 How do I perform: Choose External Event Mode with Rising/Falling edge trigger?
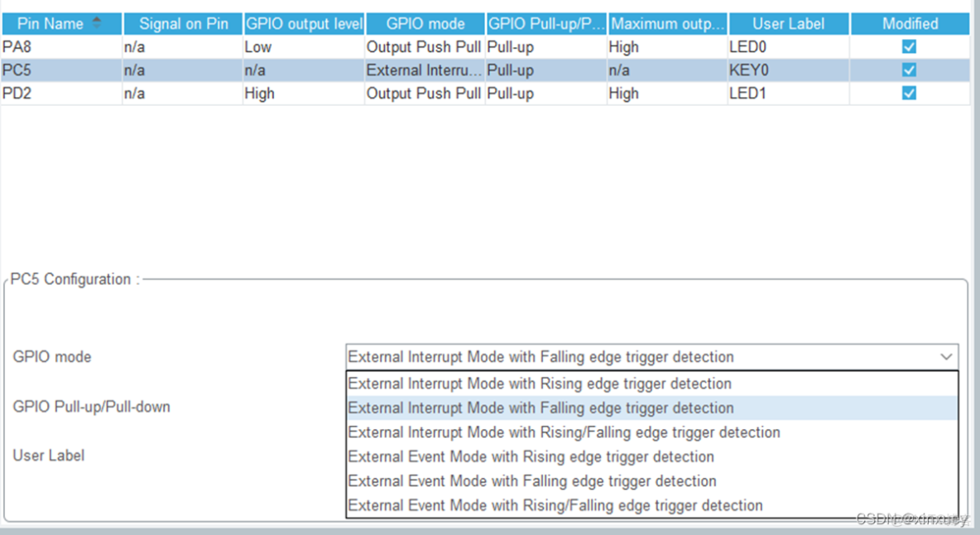(x=652, y=506)
